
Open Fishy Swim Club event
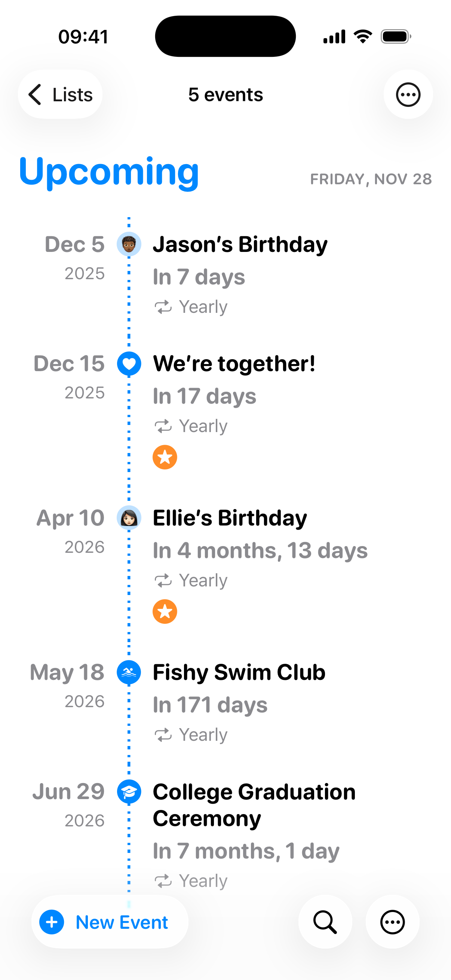click(x=239, y=672)
